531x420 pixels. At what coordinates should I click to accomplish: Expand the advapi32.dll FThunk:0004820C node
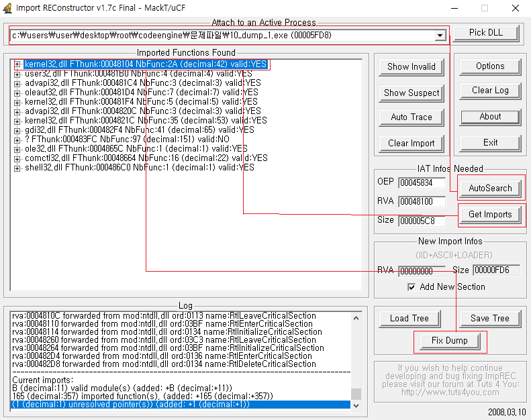17,111
